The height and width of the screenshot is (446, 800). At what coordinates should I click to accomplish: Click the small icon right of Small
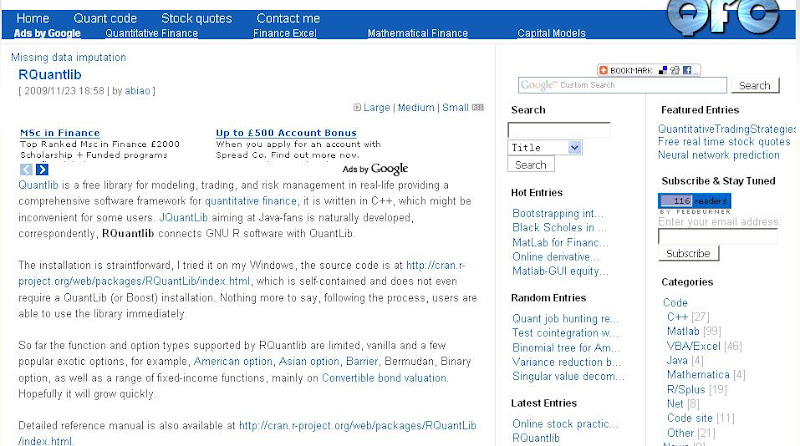coord(478,108)
